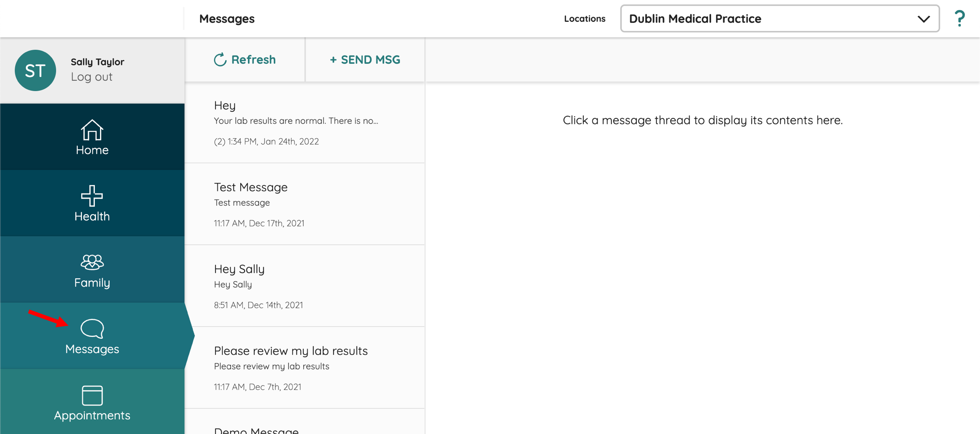Image resolution: width=980 pixels, height=434 pixels.
Task: Click the circular Refresh arrow icon
Action: coord(220,60)
